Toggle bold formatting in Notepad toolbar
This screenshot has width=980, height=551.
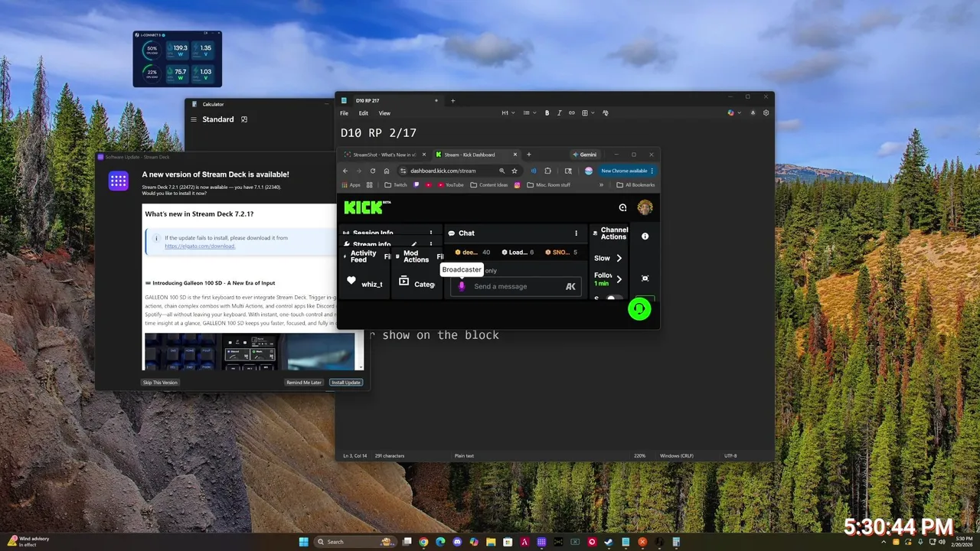coord(547,112)
